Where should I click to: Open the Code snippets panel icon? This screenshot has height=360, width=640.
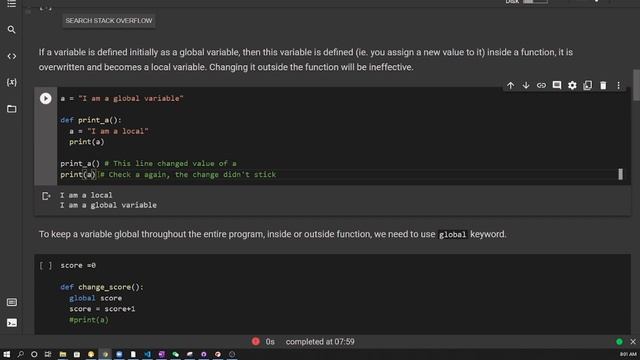(11, 56)
